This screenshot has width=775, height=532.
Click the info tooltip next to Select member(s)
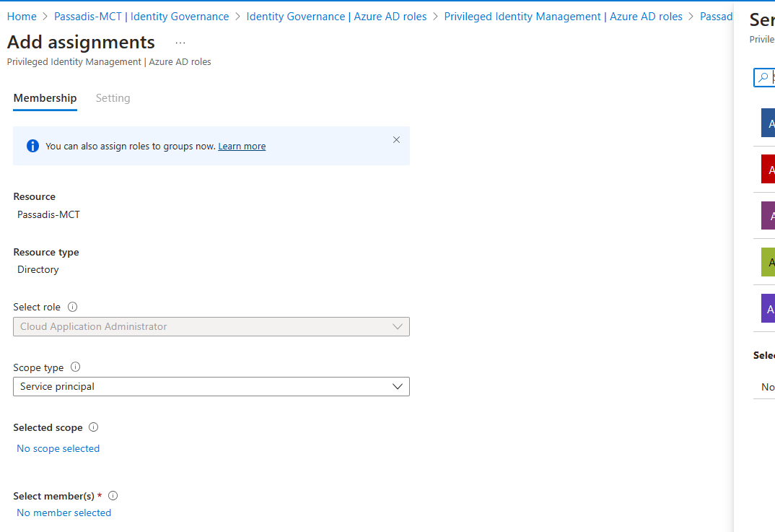tap(113, 495)
